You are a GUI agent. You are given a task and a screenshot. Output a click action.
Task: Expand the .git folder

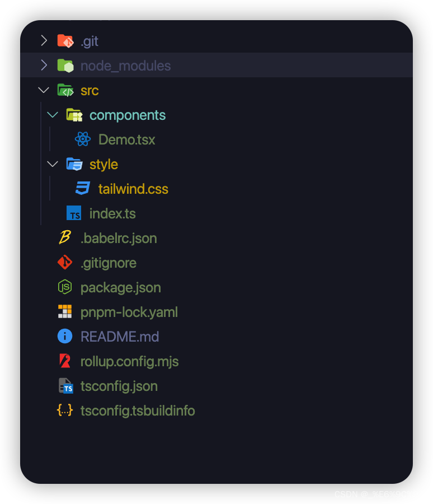click(x=44, y=40)
